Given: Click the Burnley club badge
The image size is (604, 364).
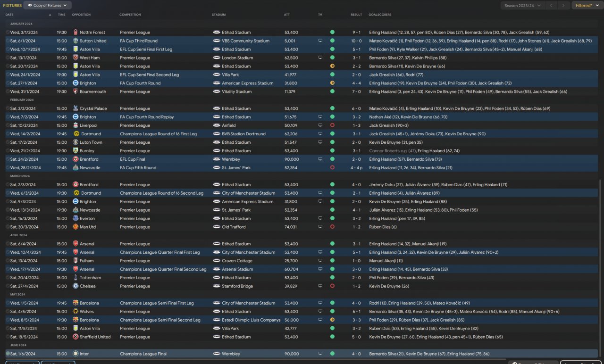Looking at the screenshot, I should [75, 151].
